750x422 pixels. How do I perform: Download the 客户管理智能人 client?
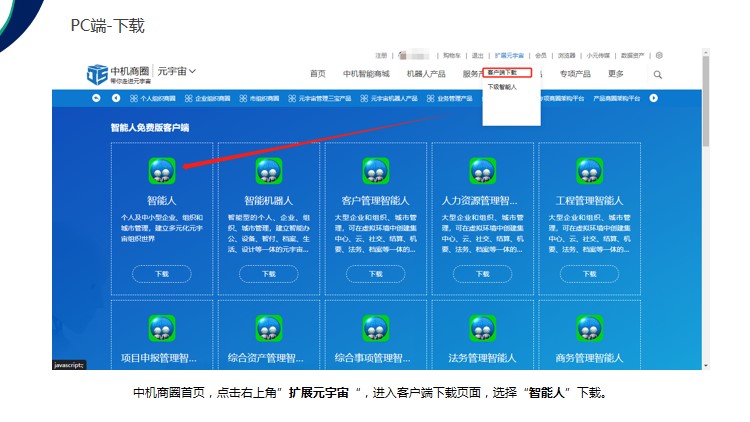[x=375, y=274]
